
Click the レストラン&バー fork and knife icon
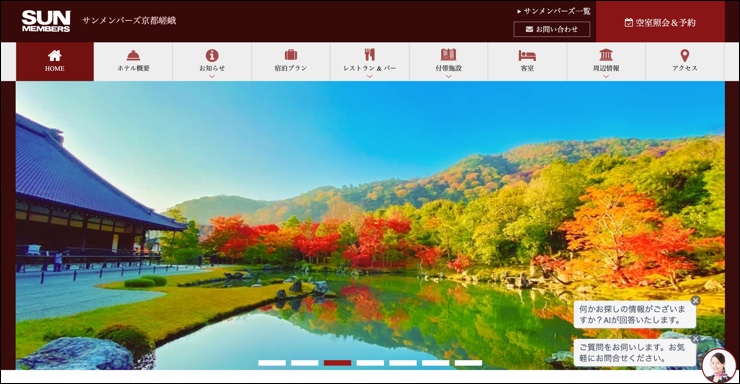point(370,55)
